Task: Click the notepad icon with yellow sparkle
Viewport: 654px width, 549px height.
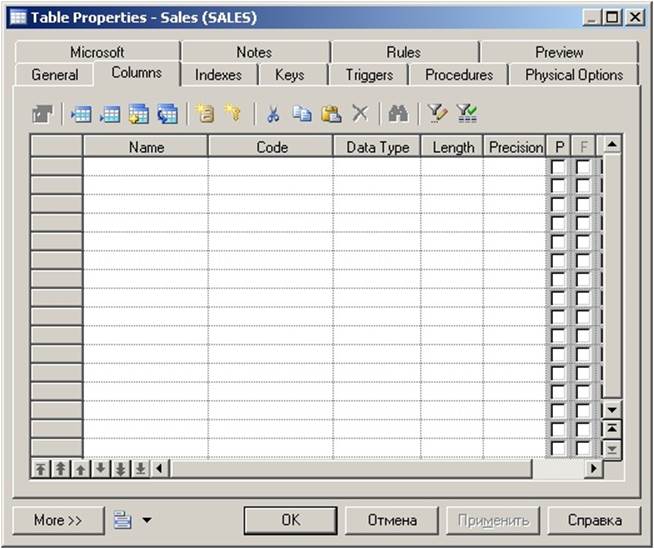Action: click(205, 113)
